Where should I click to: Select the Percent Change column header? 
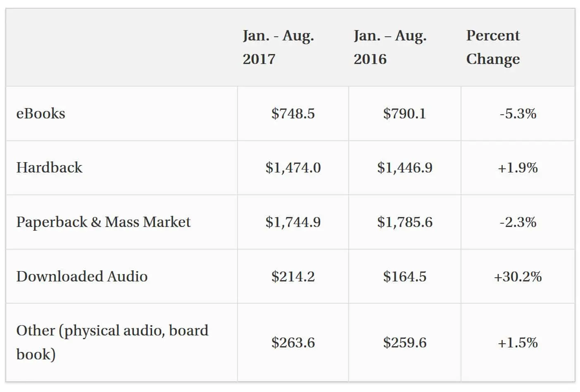point(493,47)
